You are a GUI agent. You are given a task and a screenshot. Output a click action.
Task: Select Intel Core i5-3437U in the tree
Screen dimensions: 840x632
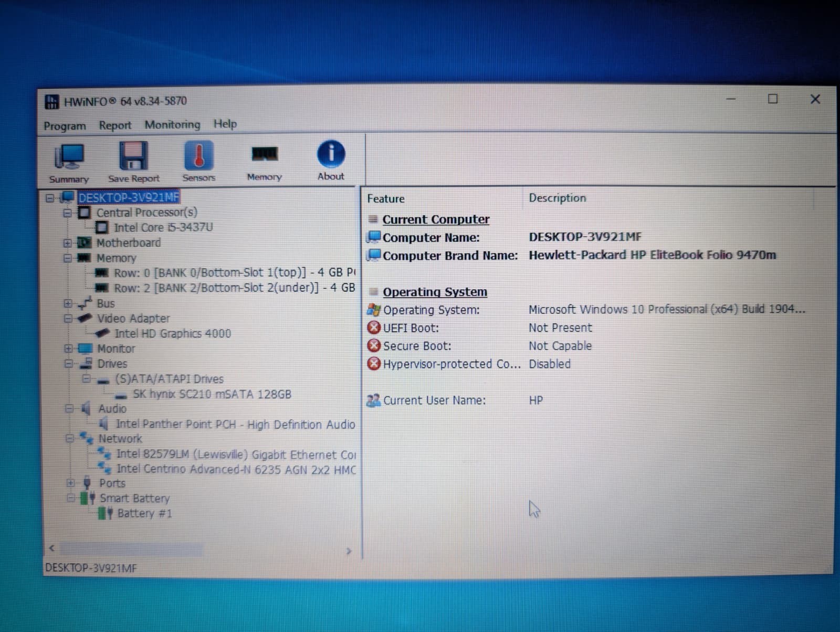163,227
